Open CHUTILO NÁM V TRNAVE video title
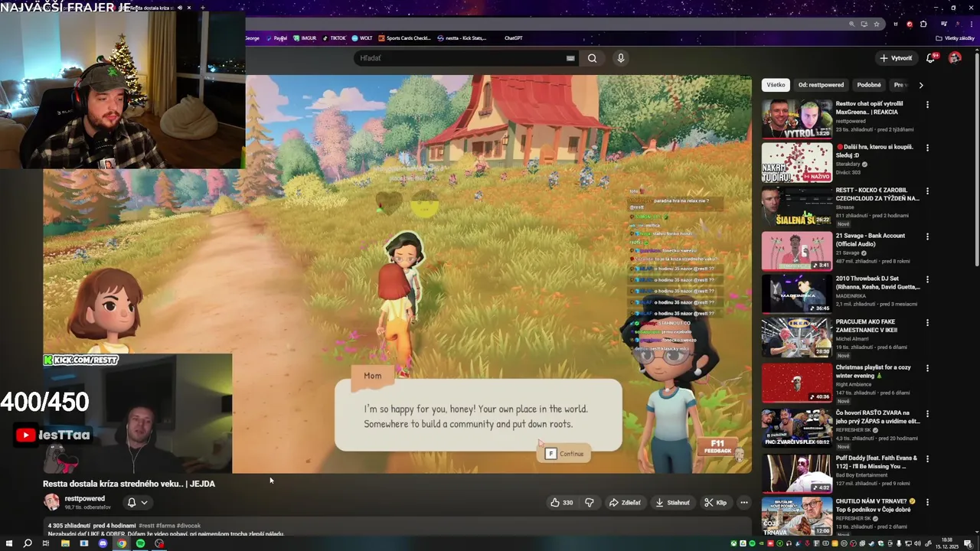980x551 pixels. point(877,505)
